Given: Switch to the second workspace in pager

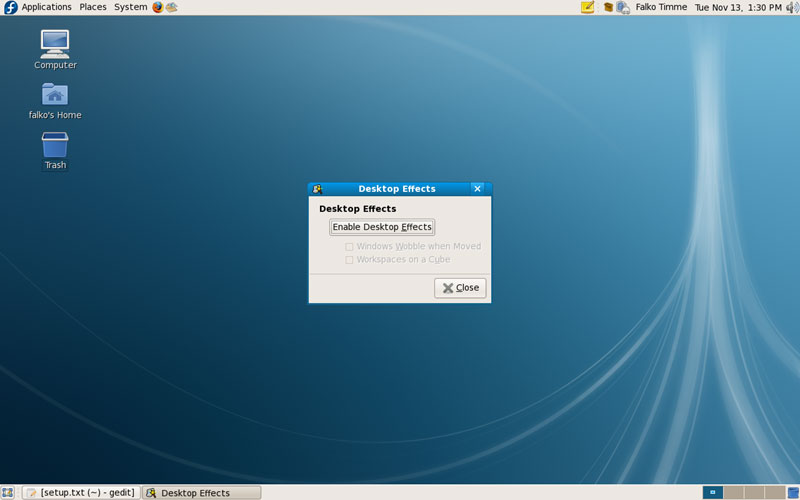Looking at the screenshot, I should click(733, 492).
